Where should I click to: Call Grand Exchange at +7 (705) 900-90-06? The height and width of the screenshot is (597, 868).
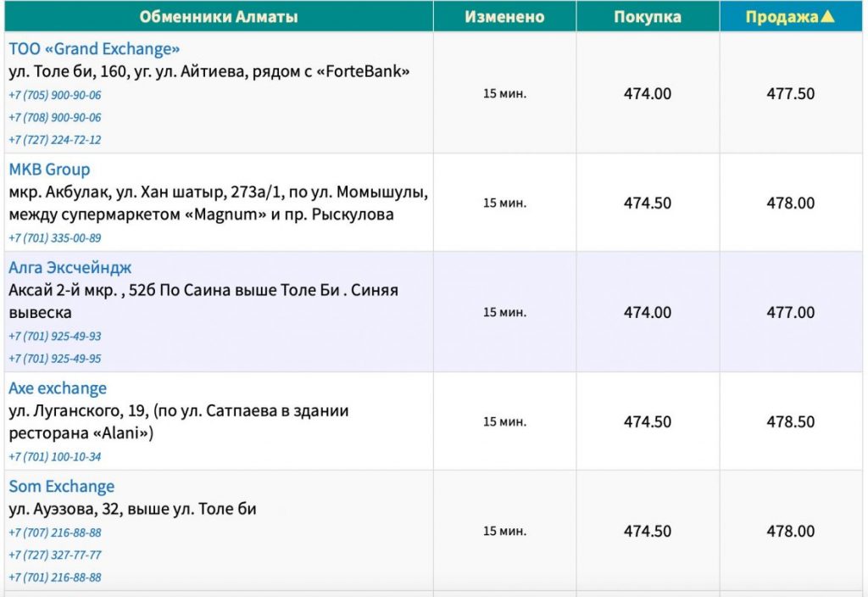(x=55, y=95)
